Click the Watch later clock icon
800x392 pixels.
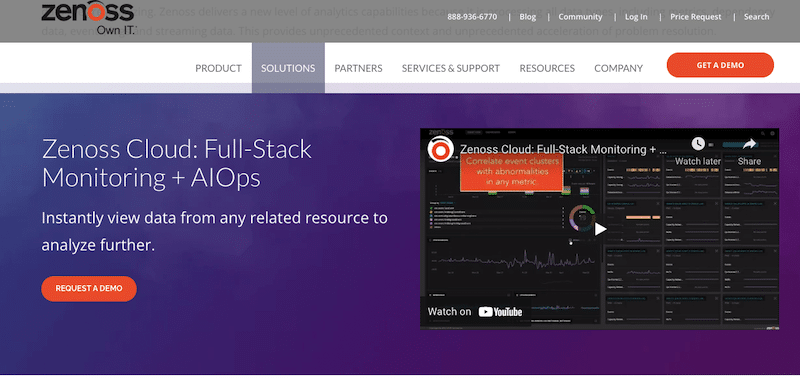698,144
